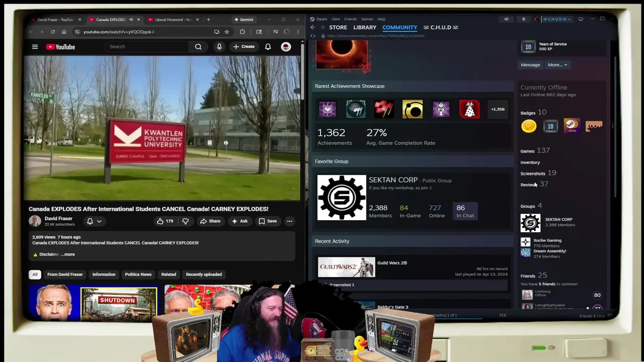Share the video with Share button

click(x=210, y=221)
